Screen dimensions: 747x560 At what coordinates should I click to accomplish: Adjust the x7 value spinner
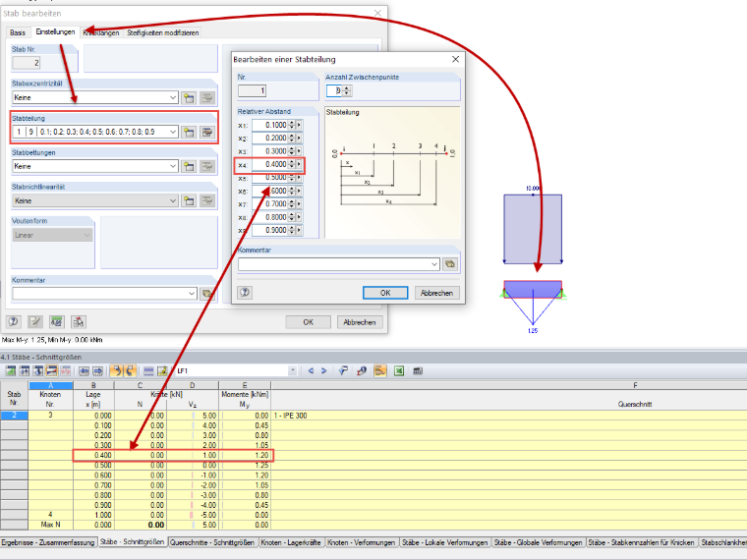292,203
